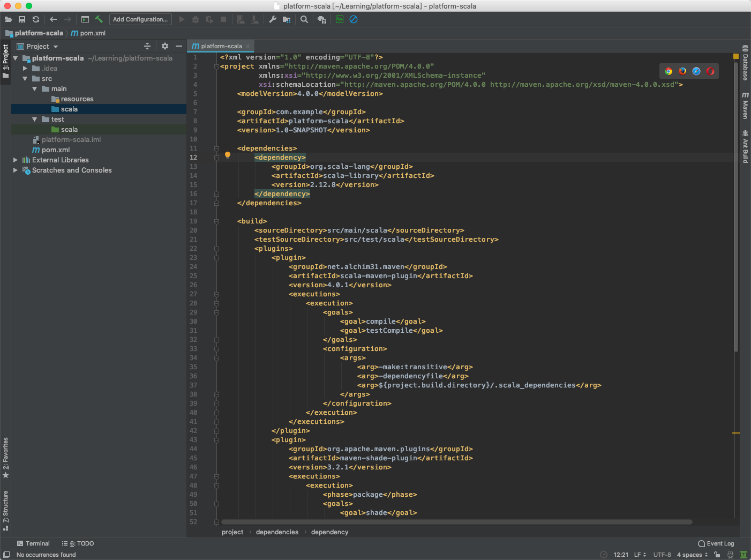Click the Run with Coverage toolbar icon
This screenshot has height=560, width=751.
209,19
